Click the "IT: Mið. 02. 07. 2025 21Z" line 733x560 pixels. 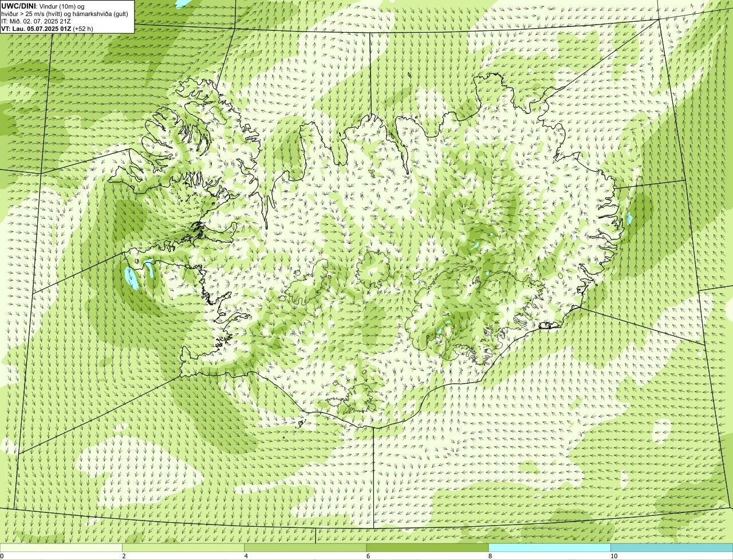[36, 21]
